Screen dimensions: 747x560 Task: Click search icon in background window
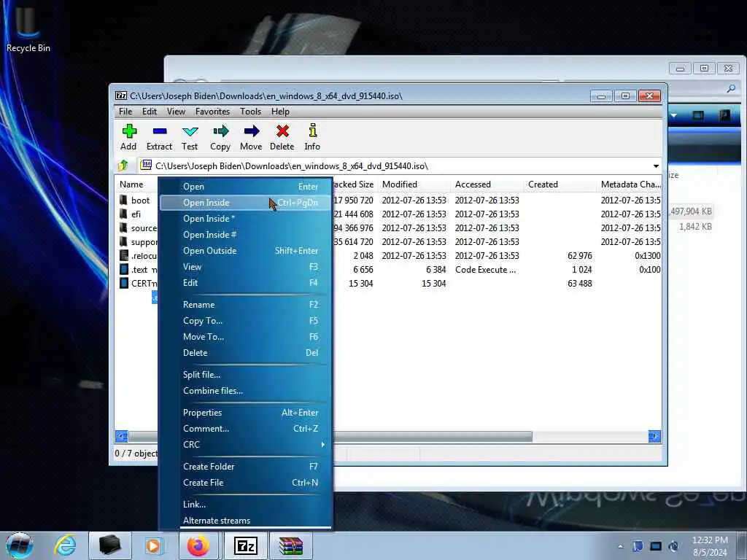(731, 88)
